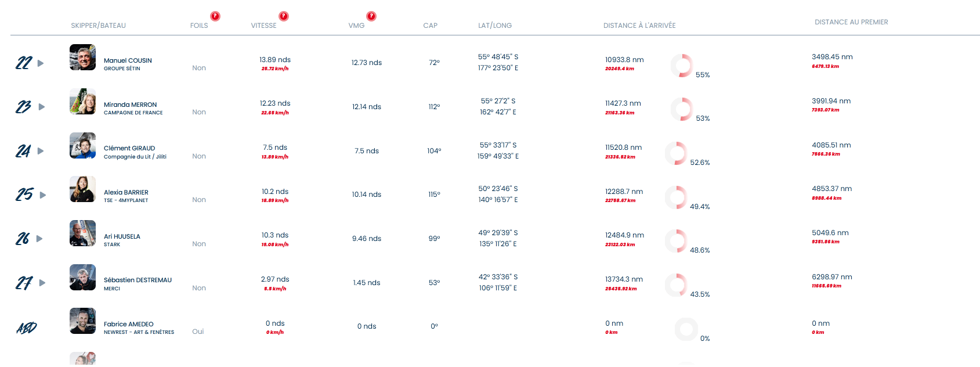Click the ABD status icon for Amedeo
Image resolution: width=980 pixels, height=367 pixels.
point(27,328)
